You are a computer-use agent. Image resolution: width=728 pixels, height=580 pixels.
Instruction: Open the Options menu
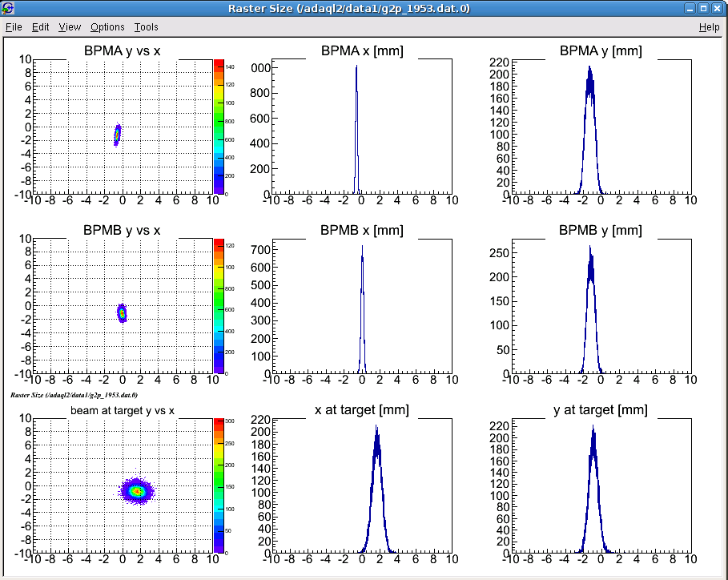coord(107,27)
